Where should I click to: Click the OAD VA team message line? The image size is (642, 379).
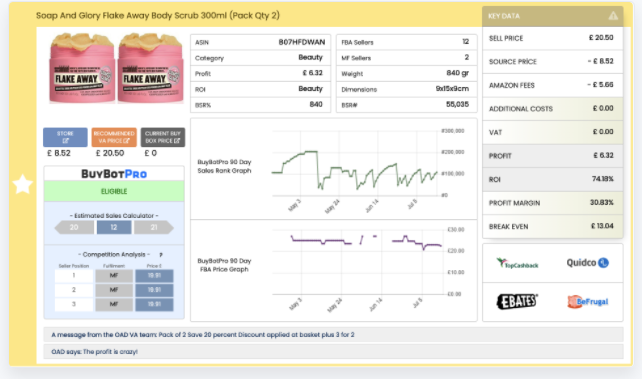tap(333, 334)
